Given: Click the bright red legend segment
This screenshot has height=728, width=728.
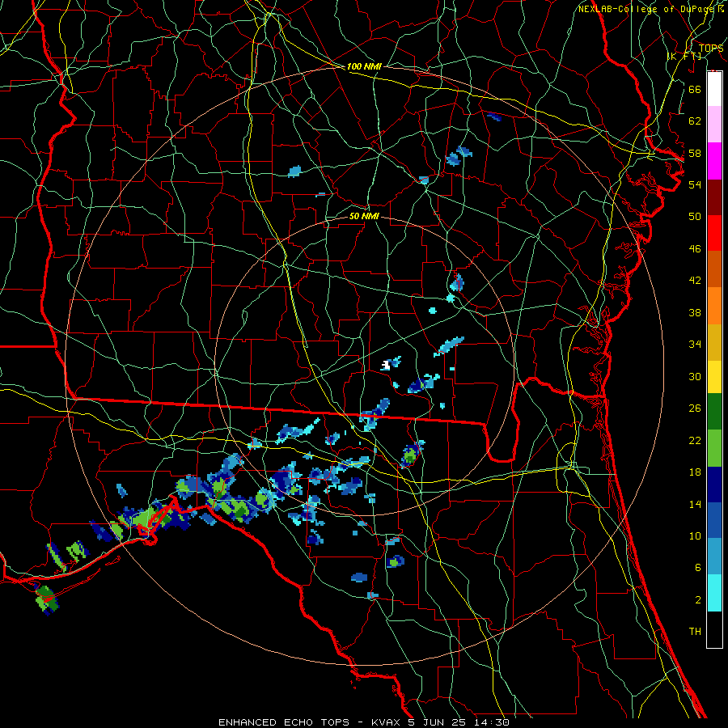Looking at the screenshot, I should pos(714,233).
